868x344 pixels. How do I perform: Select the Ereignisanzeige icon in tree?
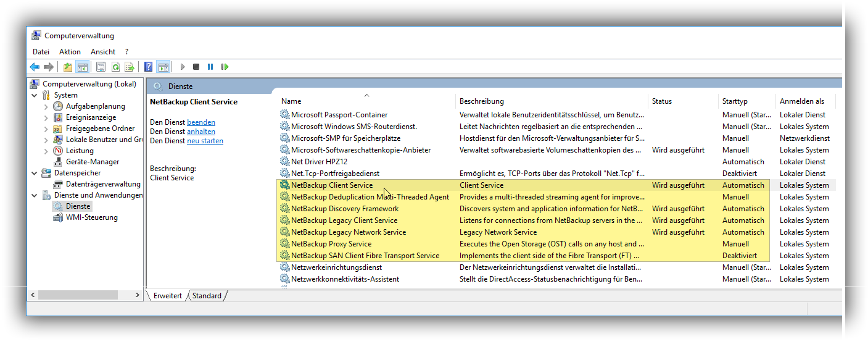[58, 117]
